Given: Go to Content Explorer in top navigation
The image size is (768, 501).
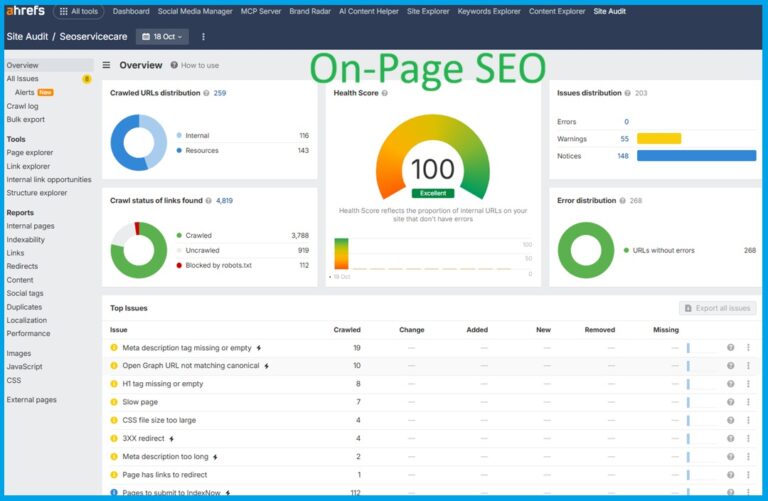Looking at the screenshot, I should [557, 11].
